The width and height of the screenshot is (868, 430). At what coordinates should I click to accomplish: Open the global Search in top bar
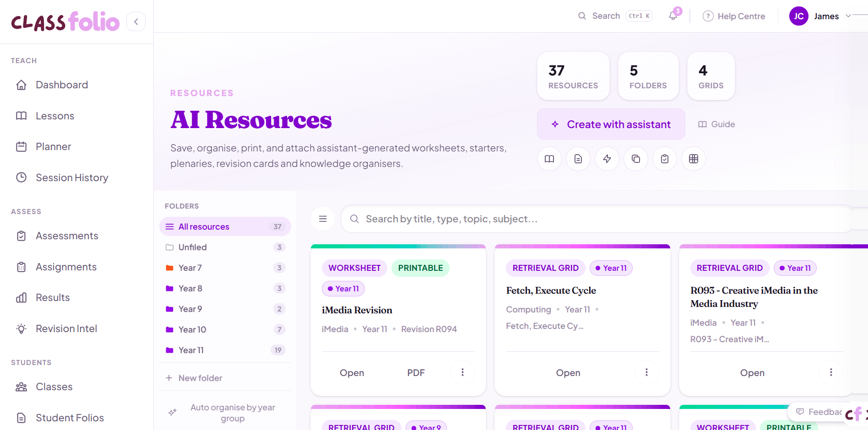click(615, 16)
